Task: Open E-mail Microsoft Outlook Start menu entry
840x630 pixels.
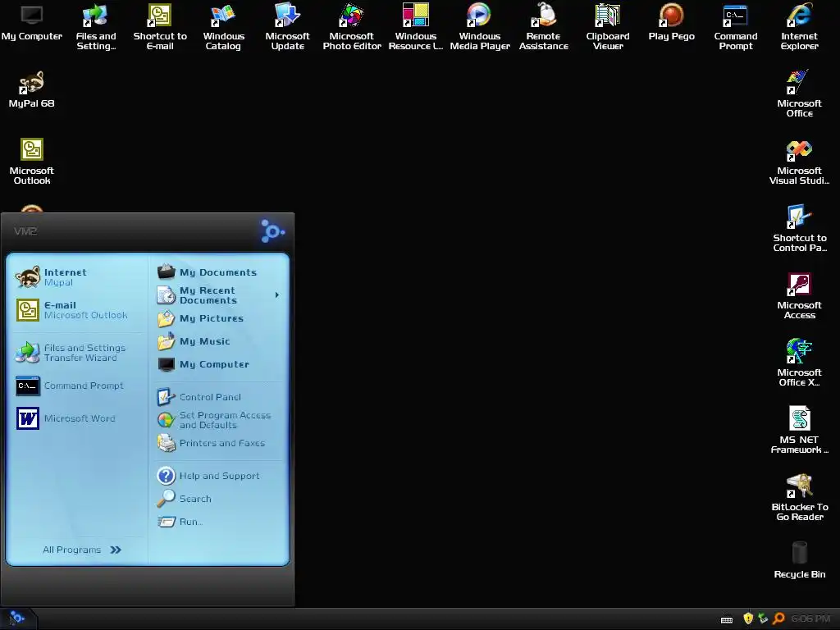Action: [78, 310]
